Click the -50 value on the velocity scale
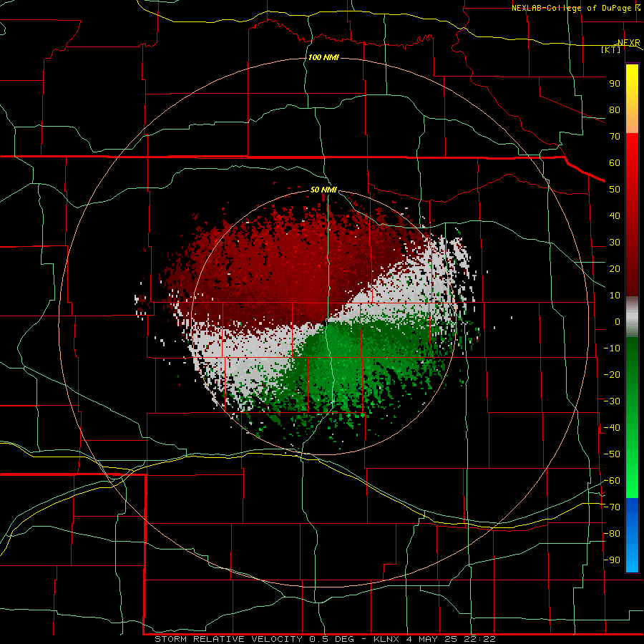 612,454
